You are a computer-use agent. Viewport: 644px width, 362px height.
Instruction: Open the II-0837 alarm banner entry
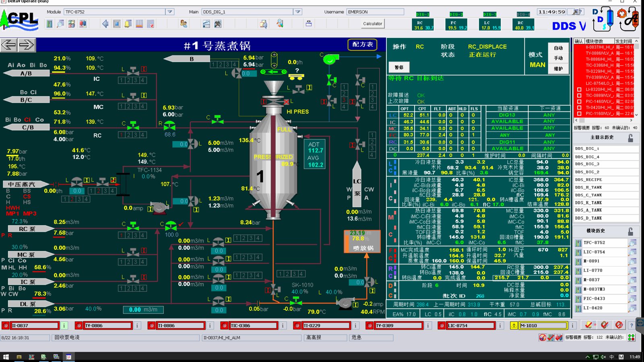click(x=35, y=325)
